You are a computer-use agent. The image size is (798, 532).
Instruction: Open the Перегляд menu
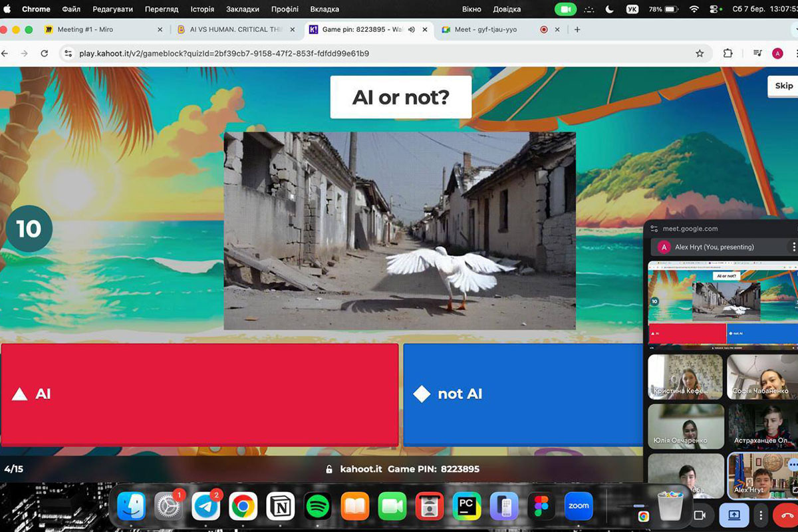tap(162, 9)
